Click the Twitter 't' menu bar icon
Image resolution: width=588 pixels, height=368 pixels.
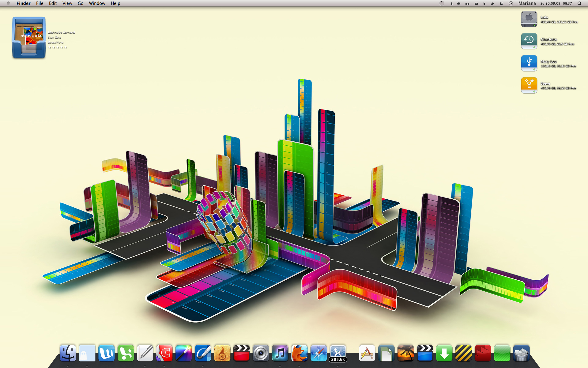click(x=484, y=4)
